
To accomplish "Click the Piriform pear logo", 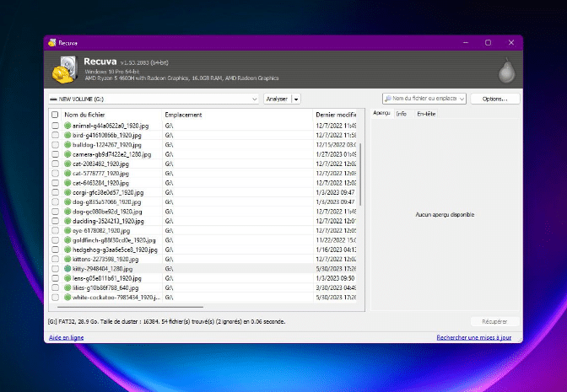I will coord(506,70).
